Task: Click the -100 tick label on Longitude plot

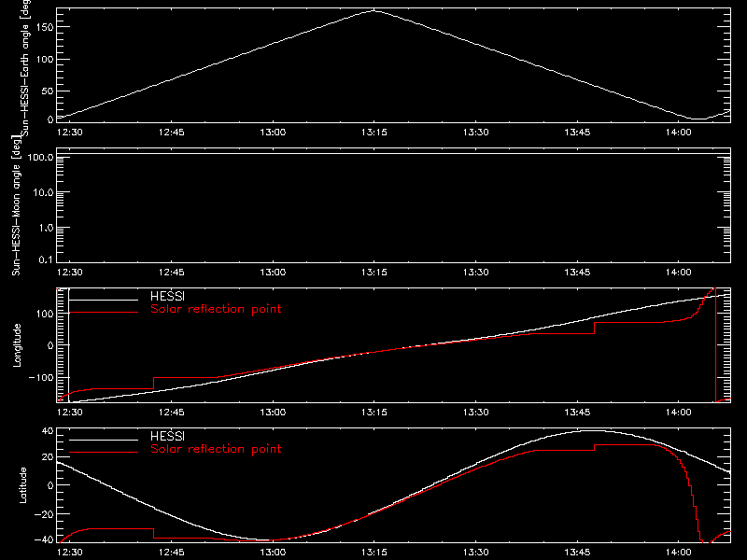Action: pyautogui.click(x=41, y=378)
